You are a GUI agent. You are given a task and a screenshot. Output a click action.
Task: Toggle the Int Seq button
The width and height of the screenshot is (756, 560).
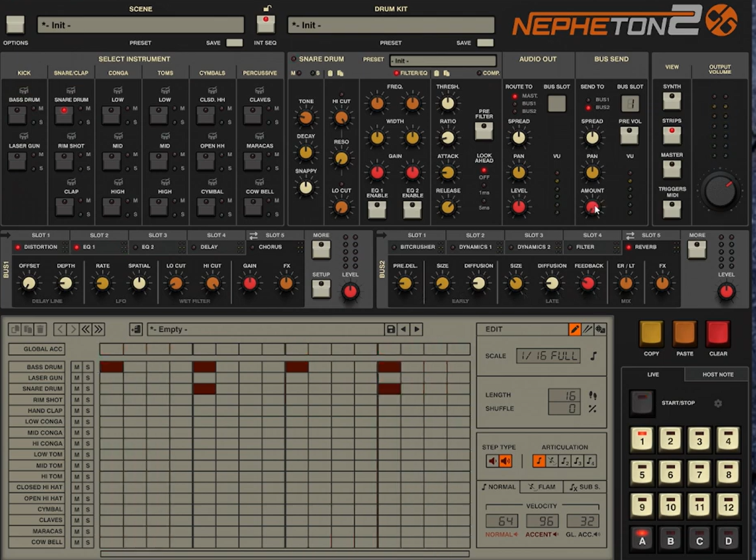pos(266,24)
